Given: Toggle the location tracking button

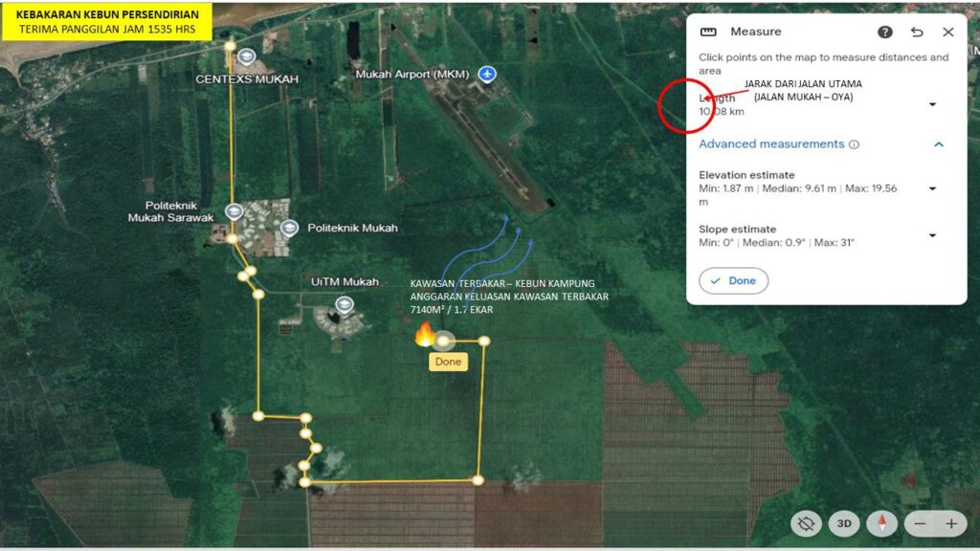Looking at the screenshot, I should coord(807,523).
